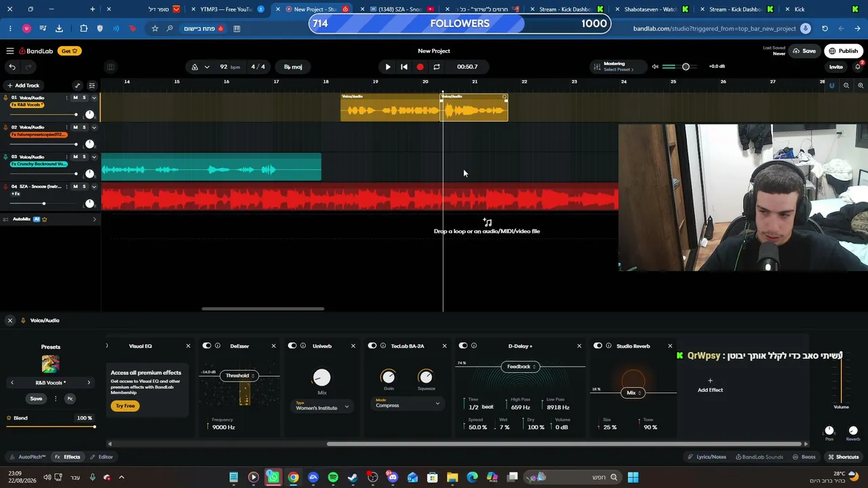This screenshot has width=868, height=488.
Task: Open the virtual MIDI keyboard icon
Action: [111, 66]
